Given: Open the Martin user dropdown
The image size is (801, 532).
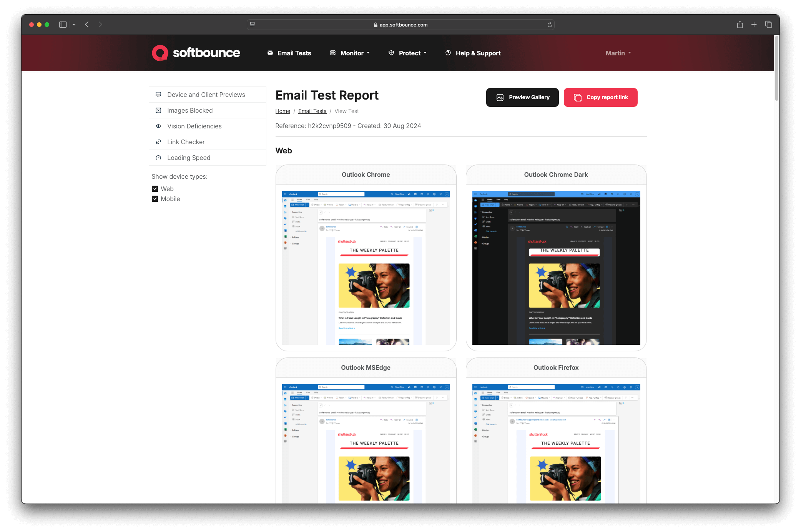Looking at the screenshot, I should click(x=618, y=53).
